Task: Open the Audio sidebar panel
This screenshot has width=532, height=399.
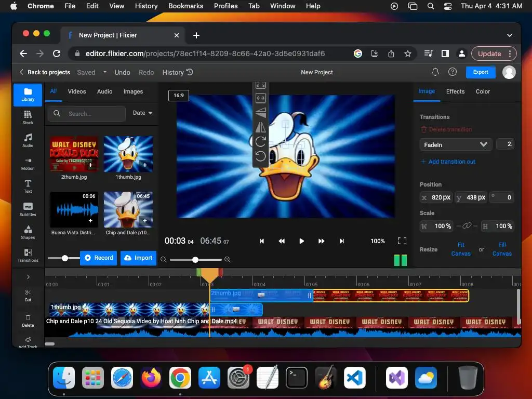Action: tap(28, 140)
